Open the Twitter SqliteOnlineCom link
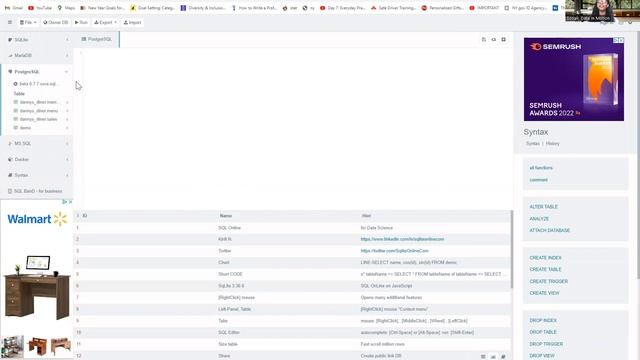This screenshot has height=360, width=640. (394, 251)
